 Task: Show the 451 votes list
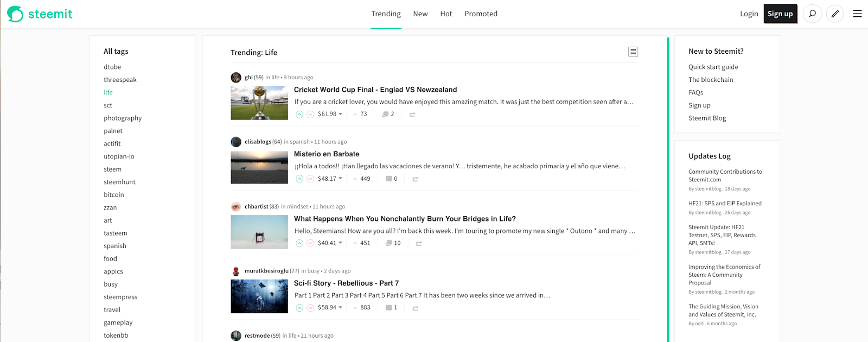[361, 243]
